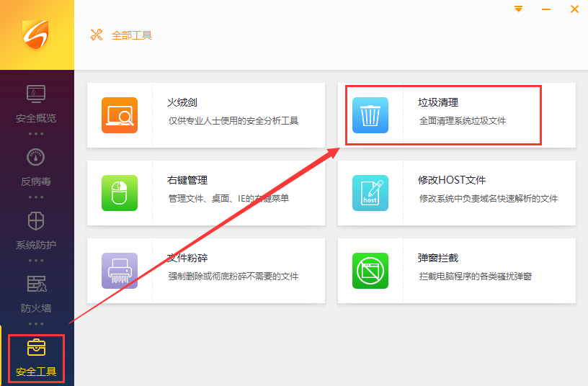The image size is (588, 386).
Task: Launch 文件粉碎 shredder icon
Action: tap(120, 271)
